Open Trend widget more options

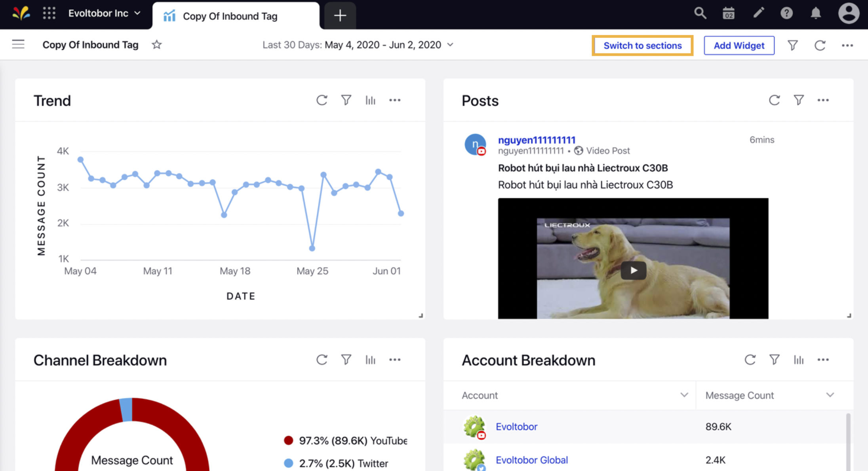395,100
